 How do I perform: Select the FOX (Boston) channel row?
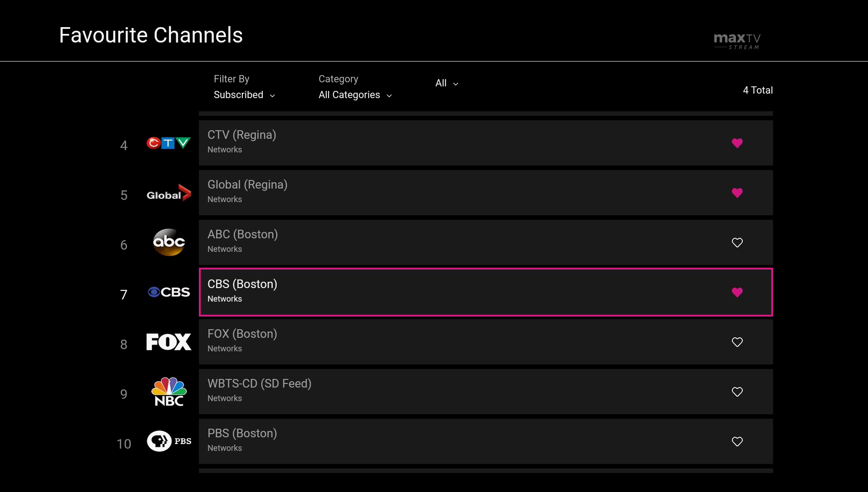point(486,342)
